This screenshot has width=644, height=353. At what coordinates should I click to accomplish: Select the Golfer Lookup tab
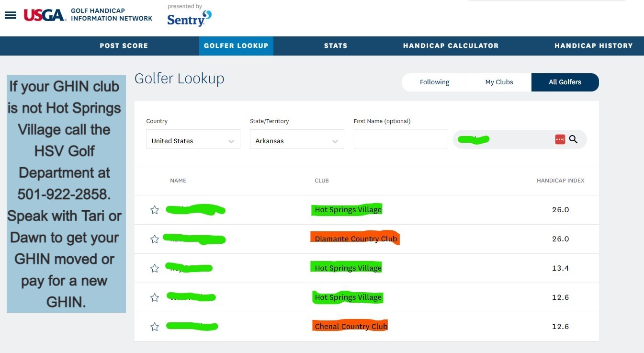[x=236, y=46]
